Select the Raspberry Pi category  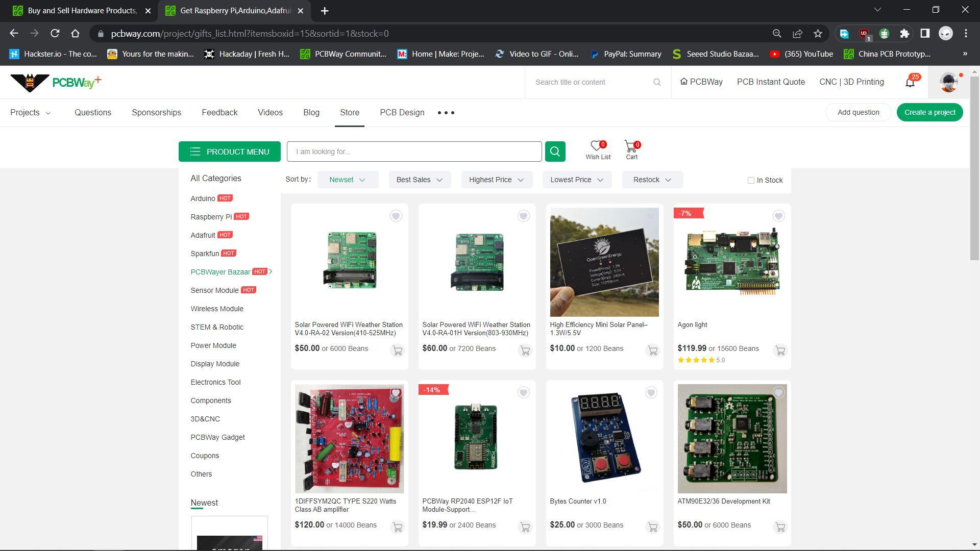point(211,217)
